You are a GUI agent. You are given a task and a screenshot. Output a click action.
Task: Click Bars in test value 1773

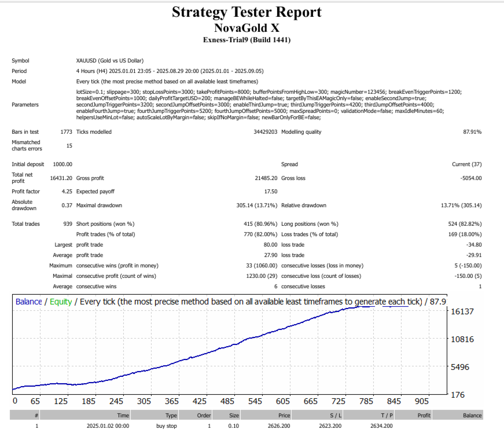point(66,132)
